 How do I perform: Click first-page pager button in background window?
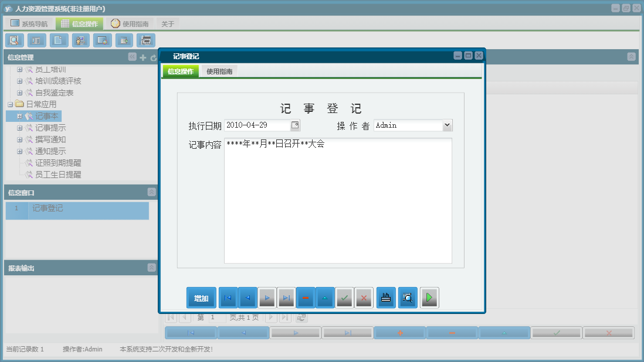pyautogui.click(x=171, y=317)
